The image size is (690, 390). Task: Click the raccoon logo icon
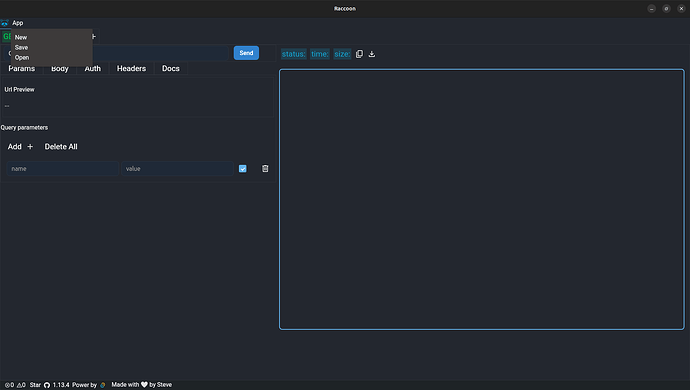[x=4, y=23]
